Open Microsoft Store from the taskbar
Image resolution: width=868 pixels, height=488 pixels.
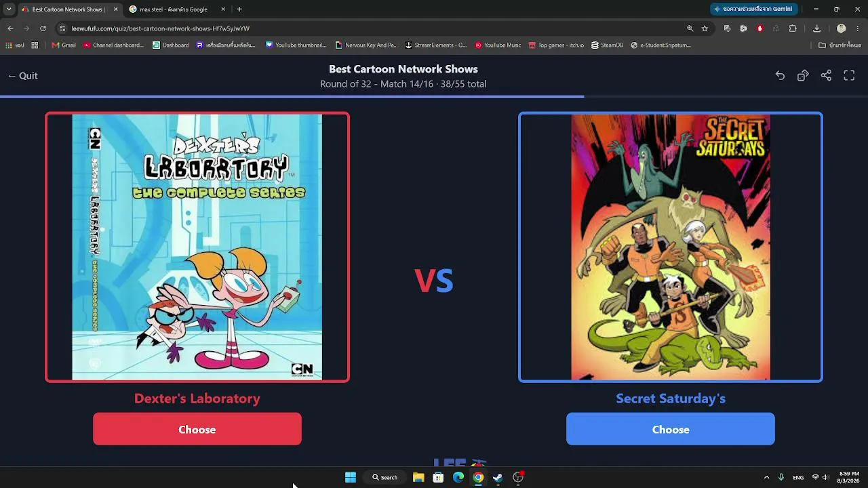point(438,477)
